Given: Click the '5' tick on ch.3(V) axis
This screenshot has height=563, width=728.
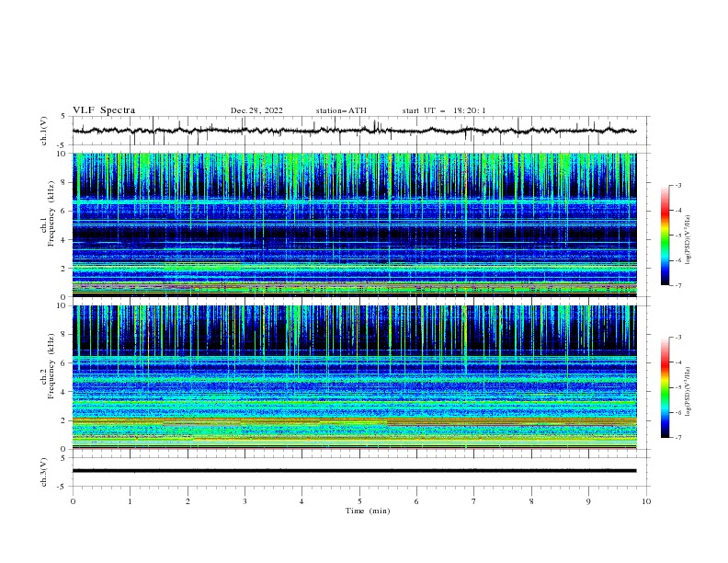Looking at the screenshot, I should 63,458.
